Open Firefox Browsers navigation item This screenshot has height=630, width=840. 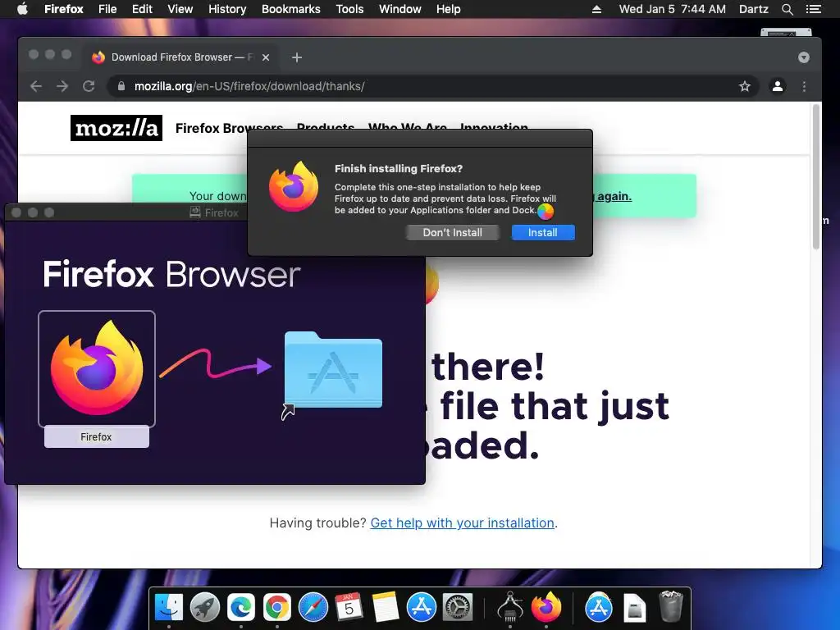(229, 128)
